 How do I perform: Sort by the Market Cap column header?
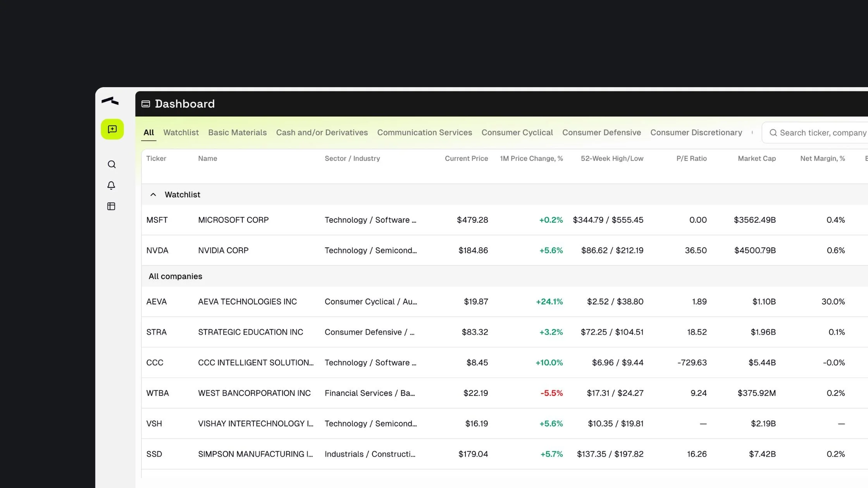coord(756,158)
